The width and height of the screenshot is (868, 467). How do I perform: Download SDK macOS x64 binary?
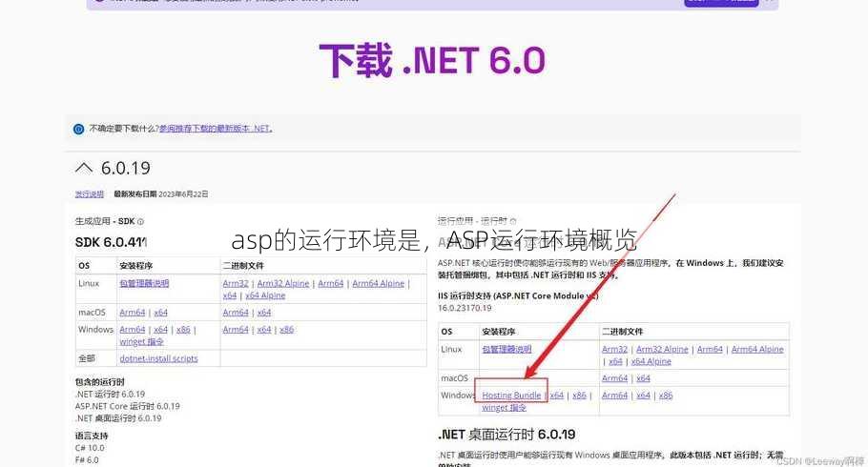point(264,313)
